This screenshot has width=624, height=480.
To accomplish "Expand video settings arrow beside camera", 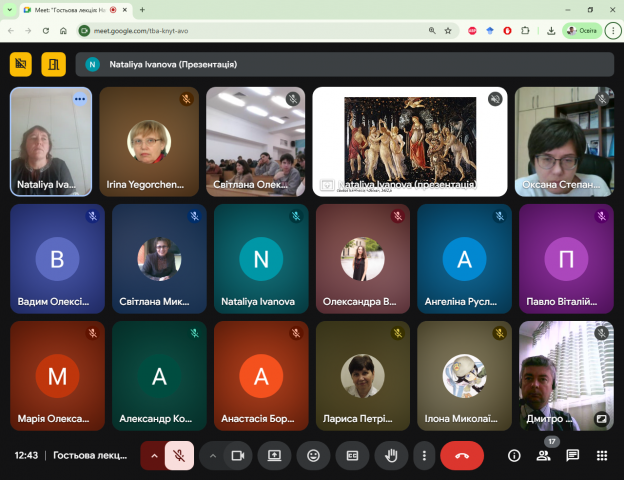I will [211, 455].
